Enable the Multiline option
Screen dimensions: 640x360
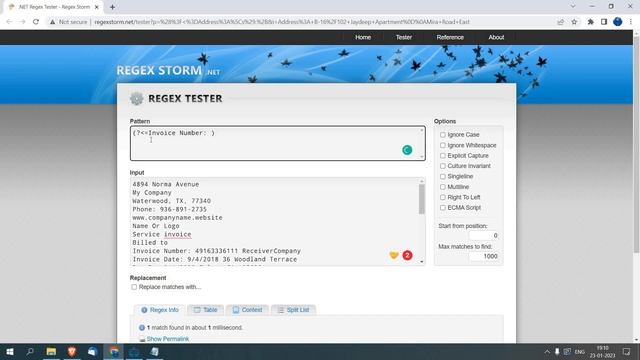pos(443,187)
